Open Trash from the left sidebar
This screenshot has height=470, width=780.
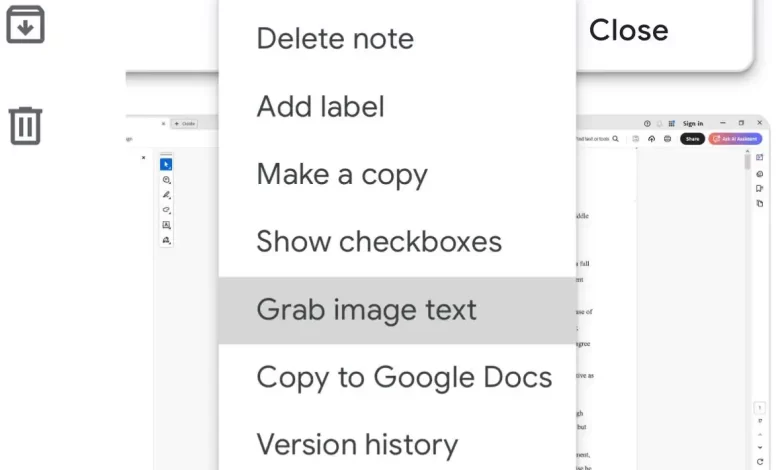point(26,126)
